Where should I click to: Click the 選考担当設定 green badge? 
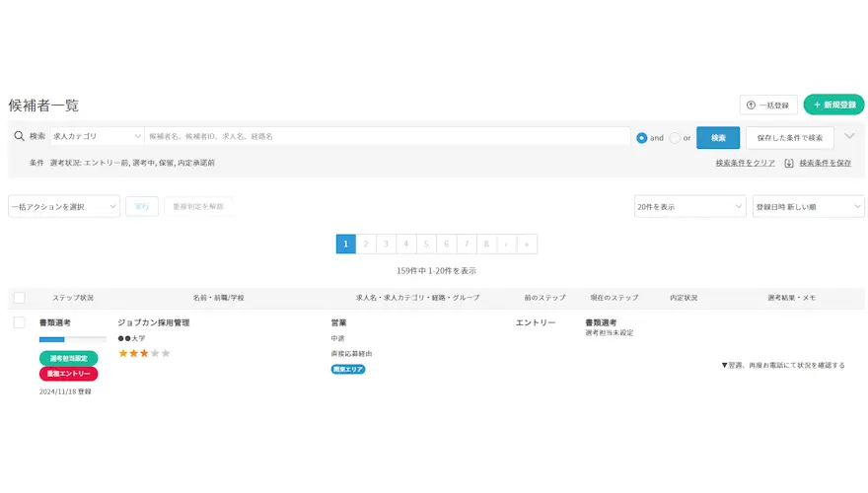tap(68, 358)
